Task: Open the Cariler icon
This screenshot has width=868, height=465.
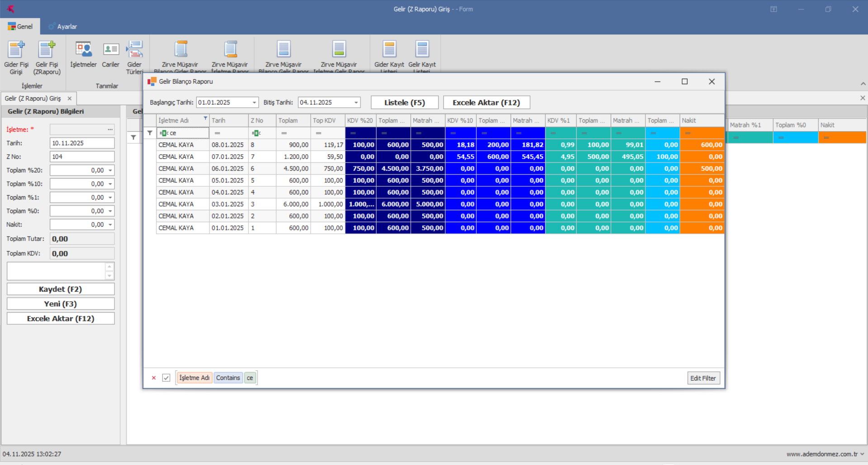Action: [x=111, y=50]
